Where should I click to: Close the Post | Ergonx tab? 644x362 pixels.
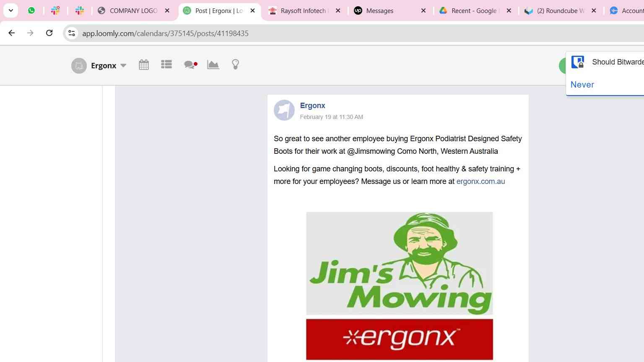[x=253, y=11]
